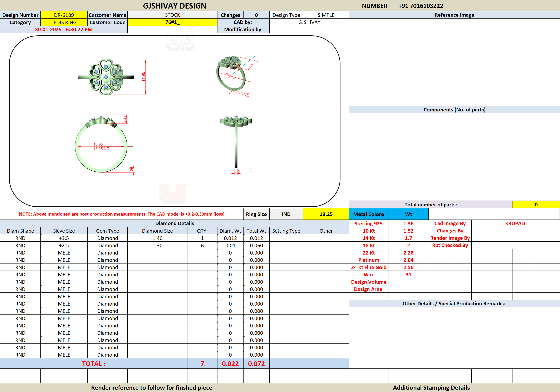This screenshot has width=560, height=392.
Task: Click the +3.5 sieve size cell
Action: coord(64,238)
